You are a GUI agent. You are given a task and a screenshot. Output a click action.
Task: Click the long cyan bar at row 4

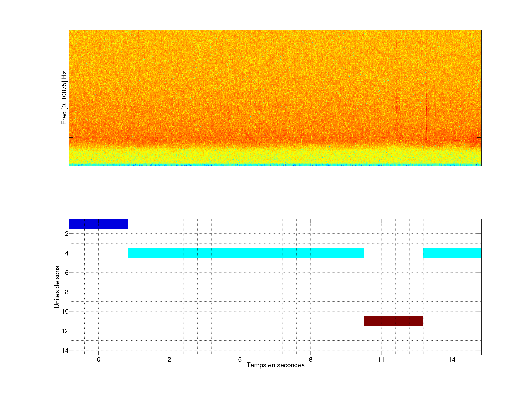245,253
